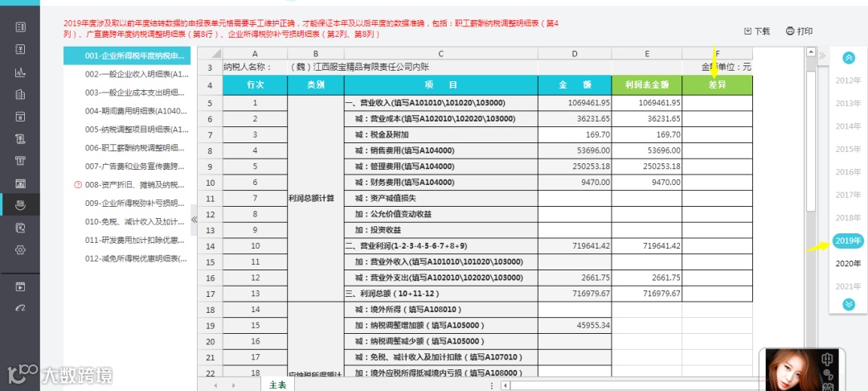Open form 011-研发费用加计扣除优惠
This screenshot has width=868, height=391.
click(x=135, y=241)
